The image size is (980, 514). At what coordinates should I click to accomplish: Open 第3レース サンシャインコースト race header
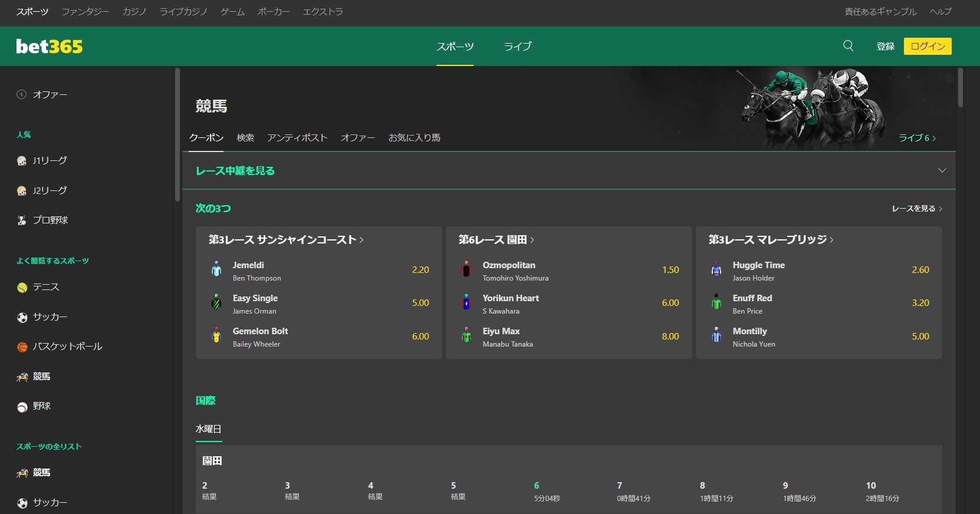(x=286, y=240)
